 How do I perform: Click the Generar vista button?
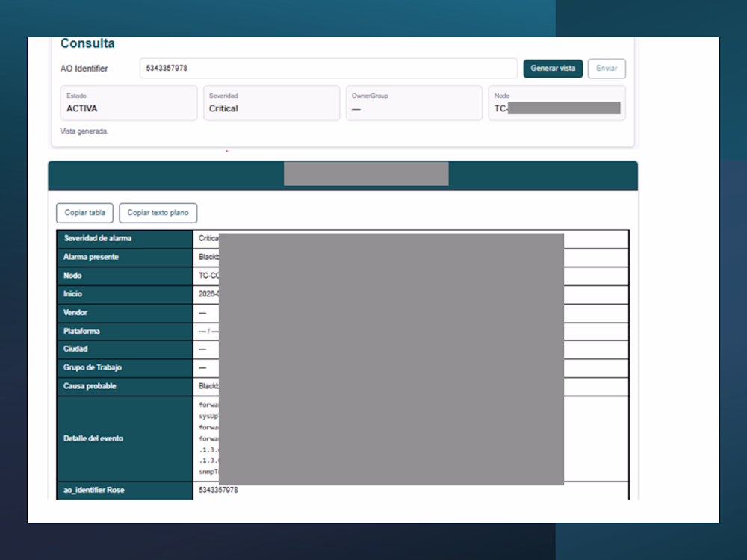[553, 69]
